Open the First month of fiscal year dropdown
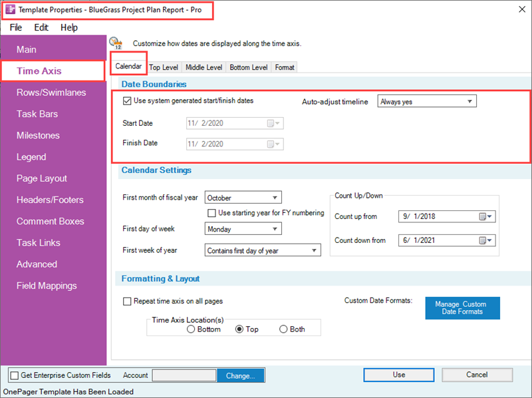Screen dimensions: 532x398 point(243,197)
